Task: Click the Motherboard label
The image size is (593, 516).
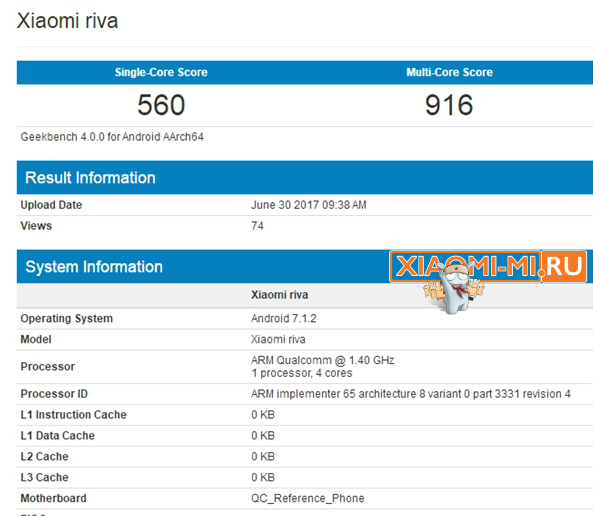Action: tap(53, 498)
